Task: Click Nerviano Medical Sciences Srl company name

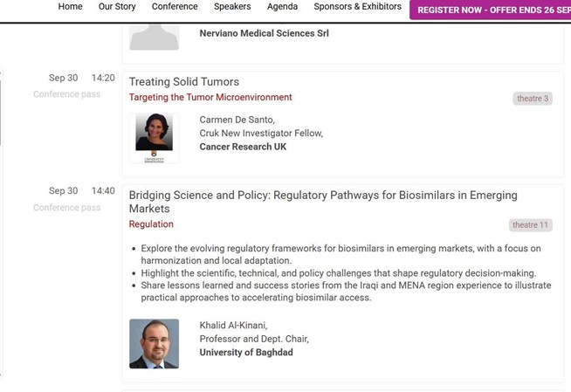Action: point(264,34)
